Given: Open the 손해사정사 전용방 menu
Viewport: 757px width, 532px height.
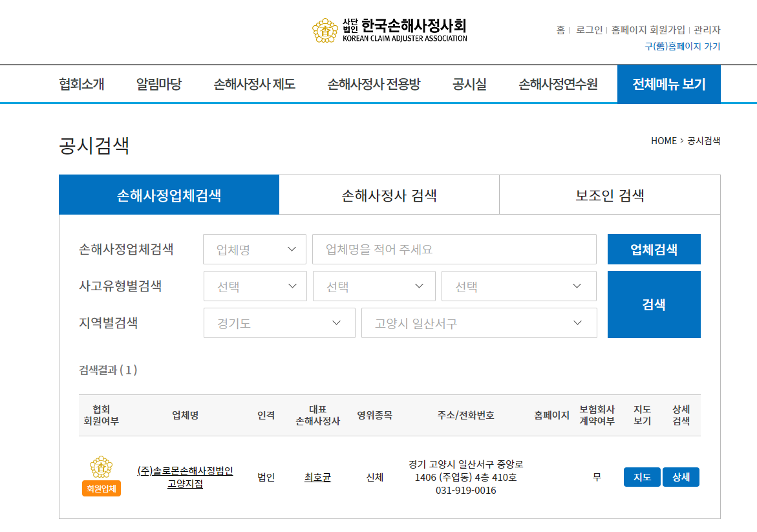Looking at the screenshot, I should [x=374, y=84].
